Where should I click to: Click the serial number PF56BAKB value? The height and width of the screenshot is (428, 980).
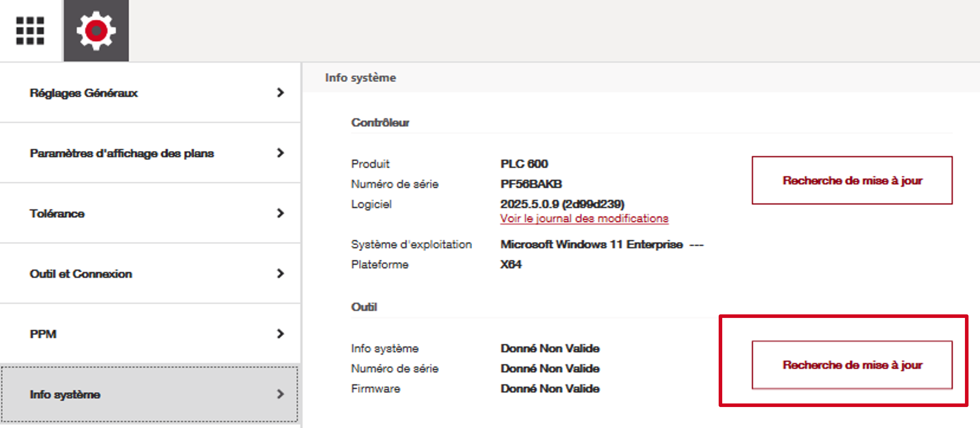531,184
